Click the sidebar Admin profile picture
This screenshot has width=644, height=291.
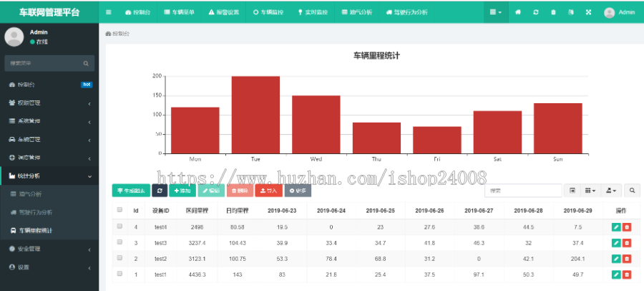[x=14, y=37]
